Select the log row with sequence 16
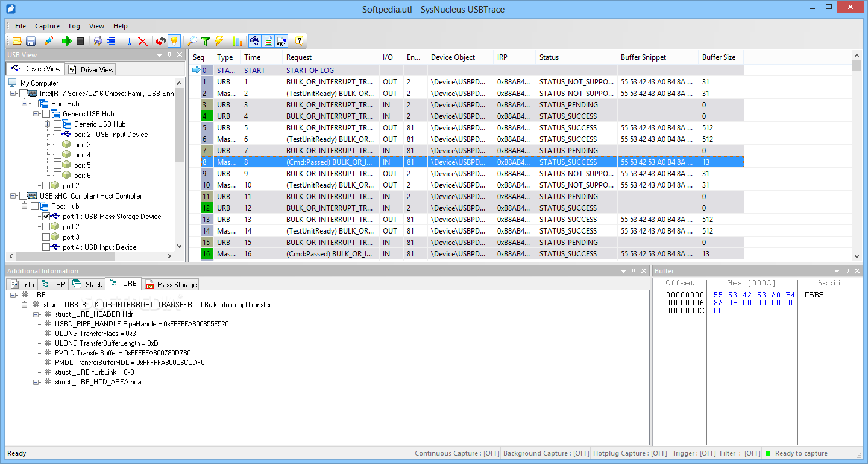The image size is (868, 464). (x=467, y=254)
